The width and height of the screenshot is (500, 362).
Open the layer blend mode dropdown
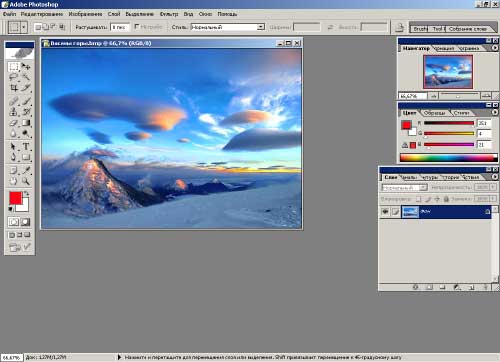pos(404,188)
